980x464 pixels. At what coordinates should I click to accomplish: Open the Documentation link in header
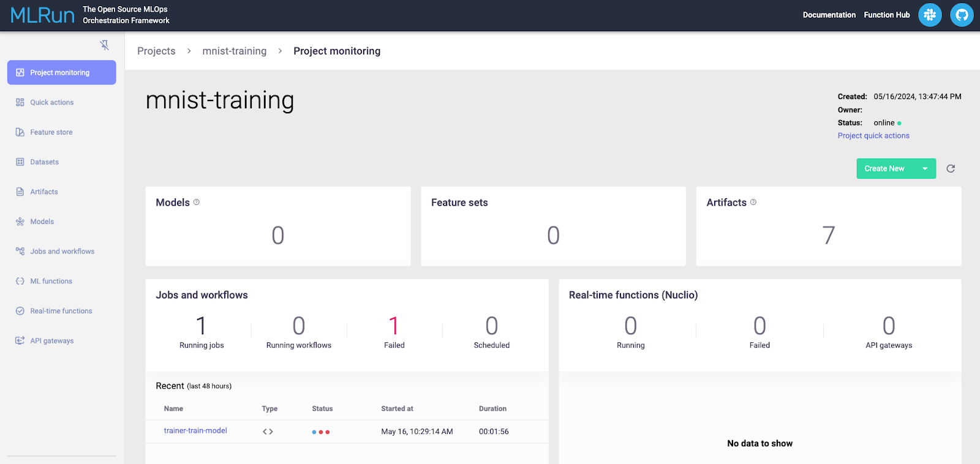pos(829,15)
